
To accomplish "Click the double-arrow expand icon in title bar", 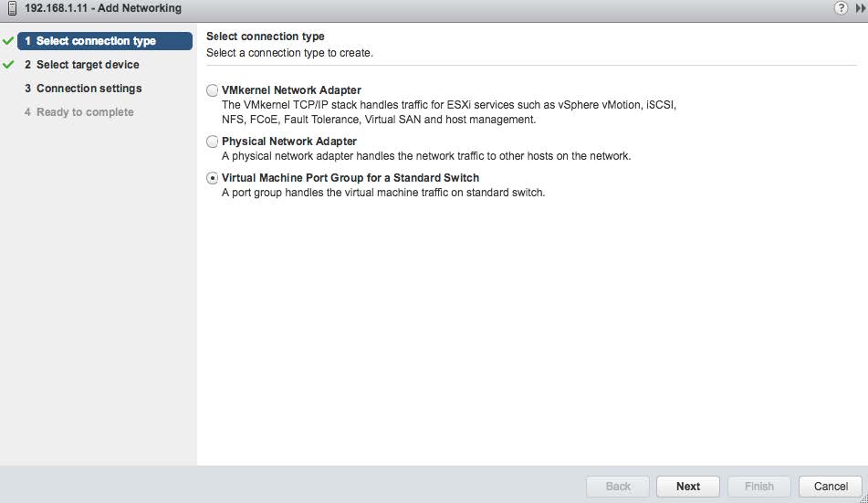I will tap(861, 8).
